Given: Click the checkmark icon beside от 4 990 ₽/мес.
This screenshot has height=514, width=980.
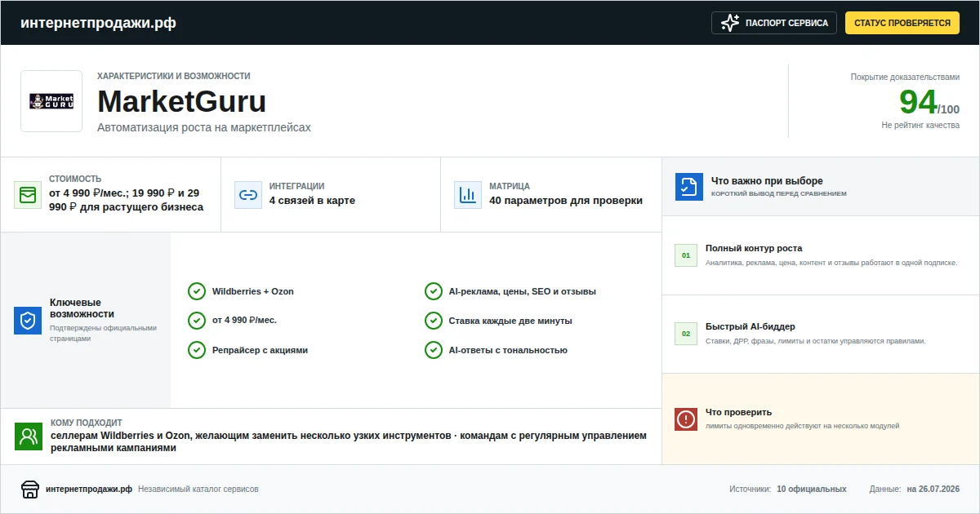Looking at the screenshot, I should (197, 321).
